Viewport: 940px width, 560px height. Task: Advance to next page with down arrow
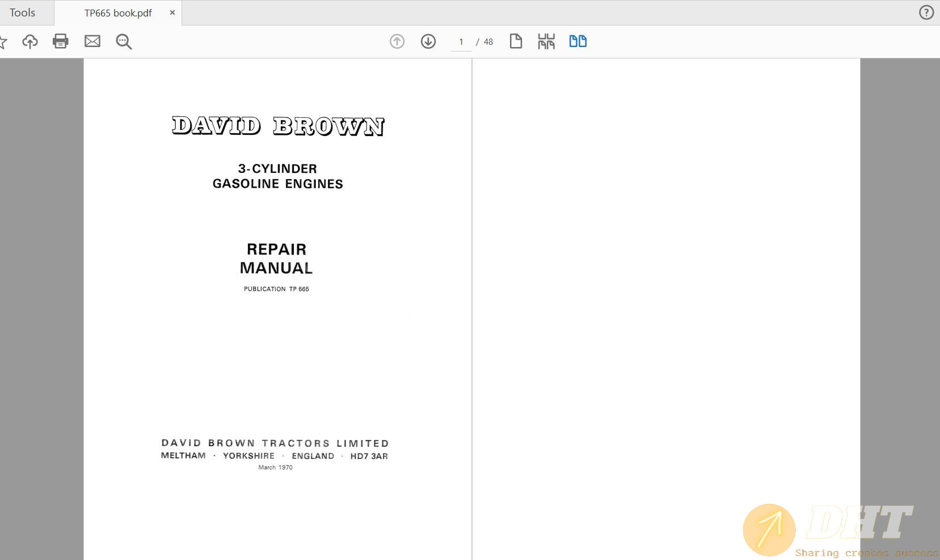428,41
